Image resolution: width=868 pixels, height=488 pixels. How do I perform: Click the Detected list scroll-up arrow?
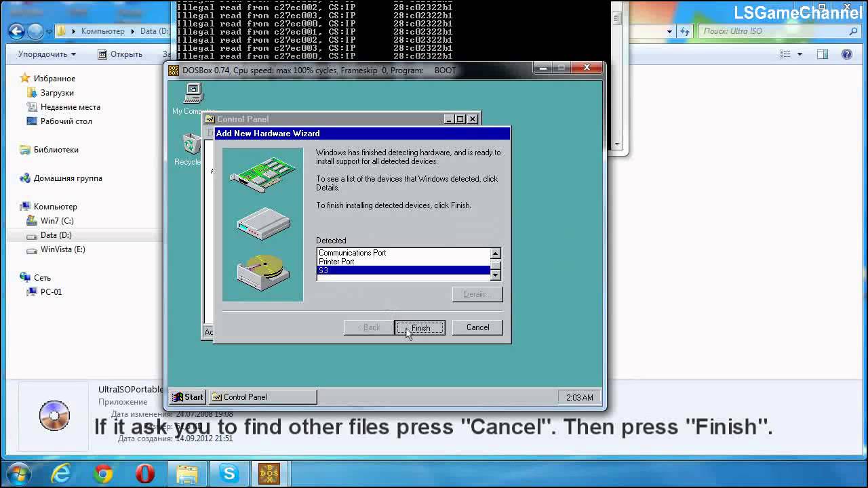(x=495, y=253)
